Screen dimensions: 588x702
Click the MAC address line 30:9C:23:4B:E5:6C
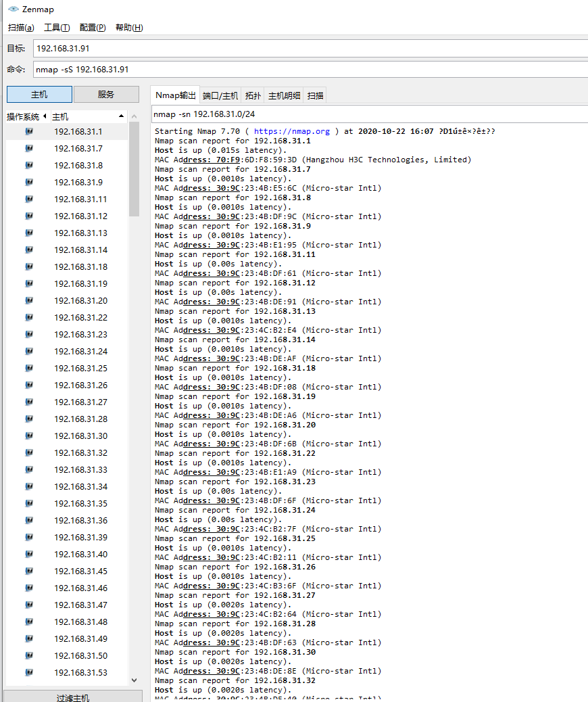point(268,188)
